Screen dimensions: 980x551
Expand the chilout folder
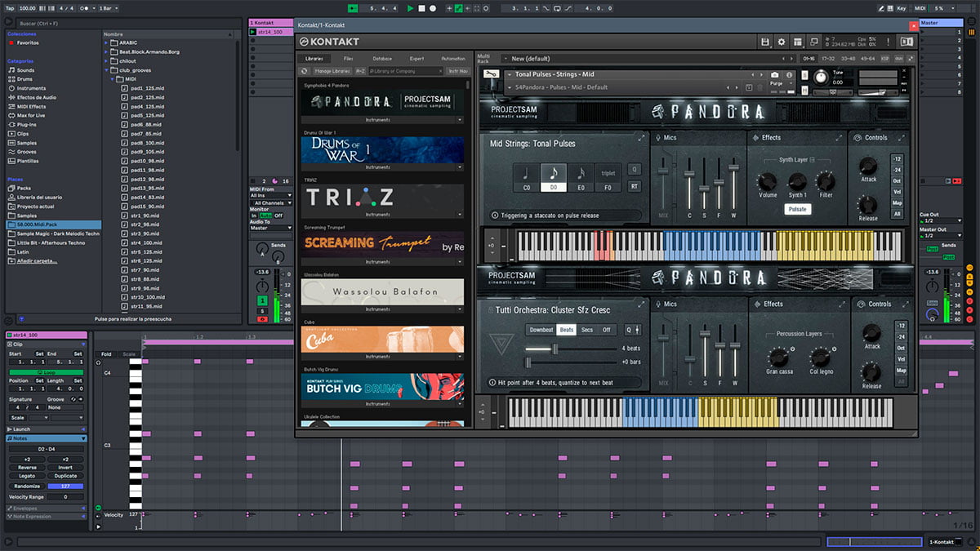(107, 60)
